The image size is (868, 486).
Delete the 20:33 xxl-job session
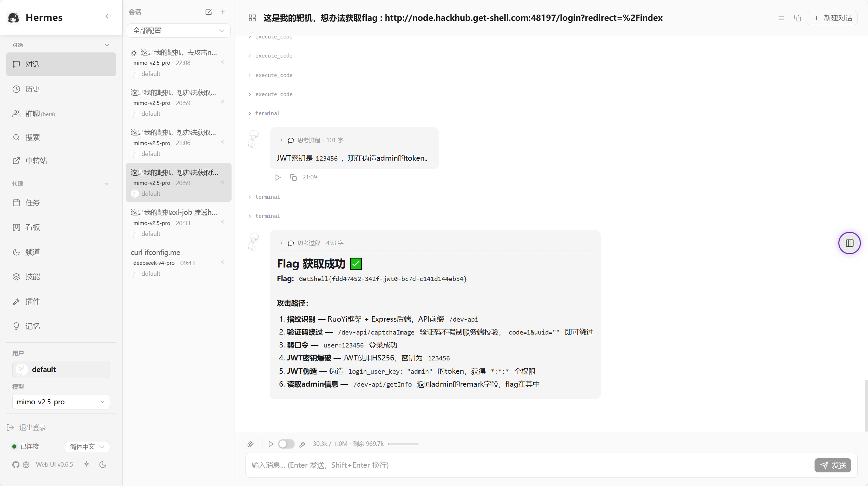click(x=222, y=222)
